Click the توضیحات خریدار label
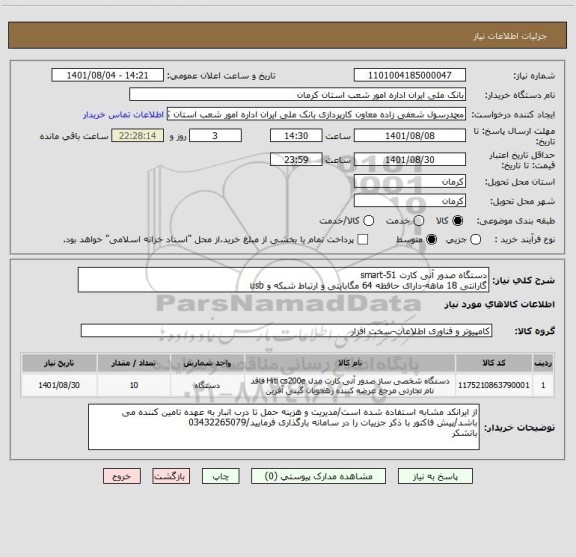The width and height of the screenshot is (576, 557). point(519,428)
